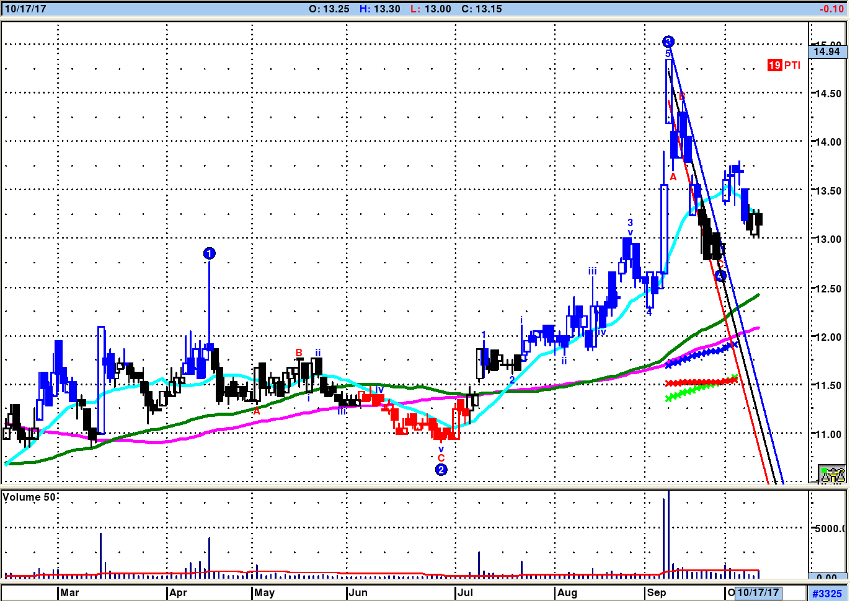Select the Volume 50 panel label
The width and height of the screenshot is (868, 601).
[29, 497]
